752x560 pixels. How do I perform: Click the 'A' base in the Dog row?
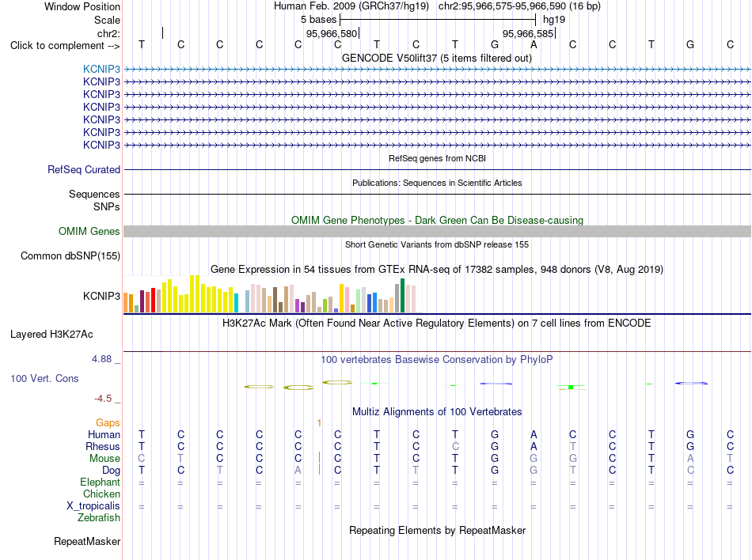298,471
